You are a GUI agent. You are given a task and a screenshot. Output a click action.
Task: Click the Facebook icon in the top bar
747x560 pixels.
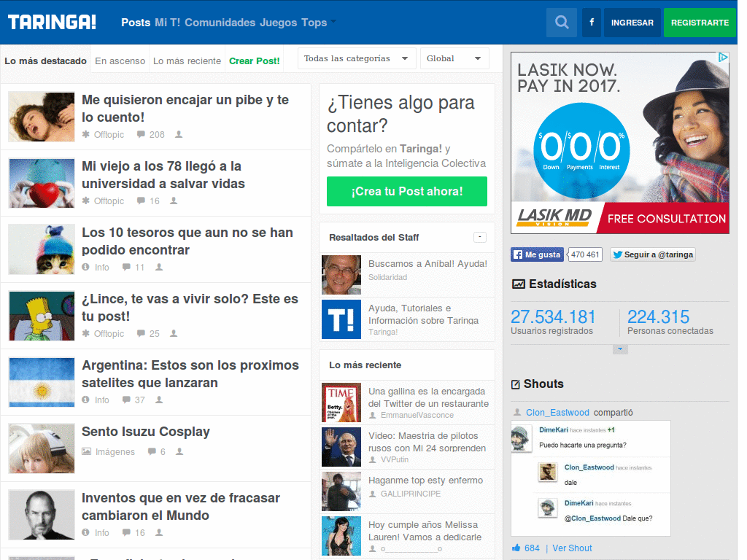point(591,22)
